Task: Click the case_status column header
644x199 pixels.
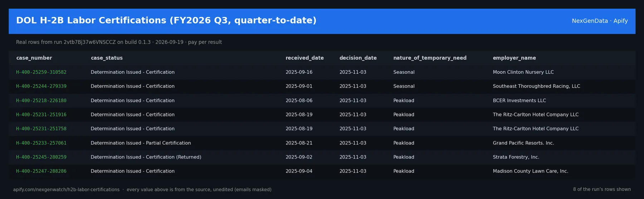Action: point(107,58)
